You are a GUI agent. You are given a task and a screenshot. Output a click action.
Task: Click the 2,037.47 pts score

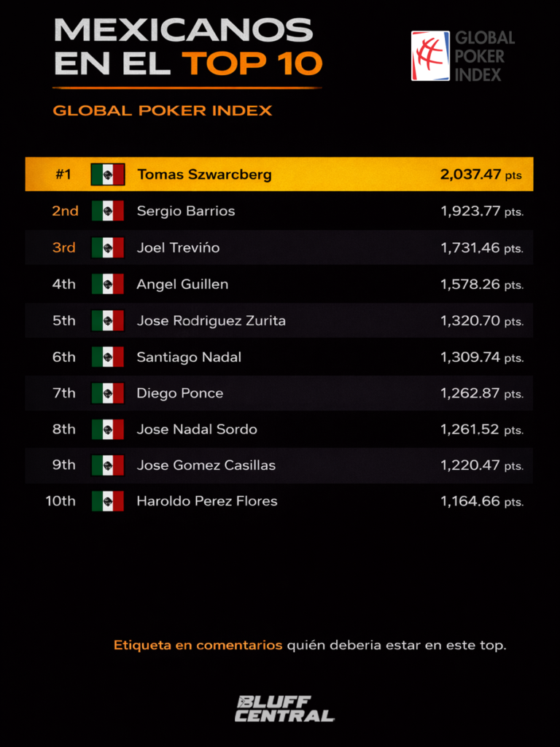[481, 174]
